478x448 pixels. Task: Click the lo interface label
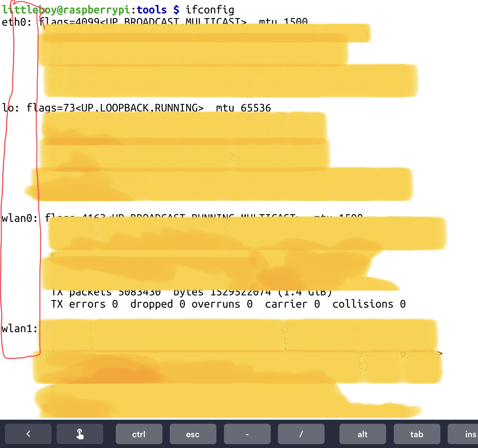[x=10, y=108]
